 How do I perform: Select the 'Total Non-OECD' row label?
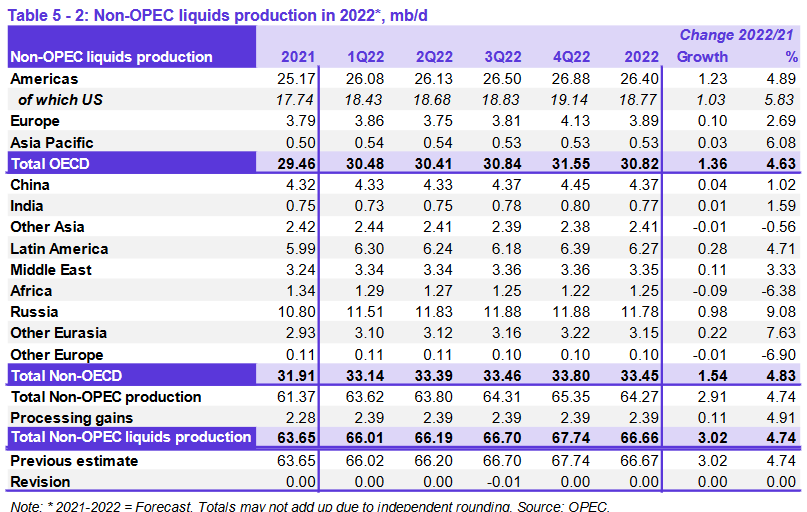click(66, 375)
